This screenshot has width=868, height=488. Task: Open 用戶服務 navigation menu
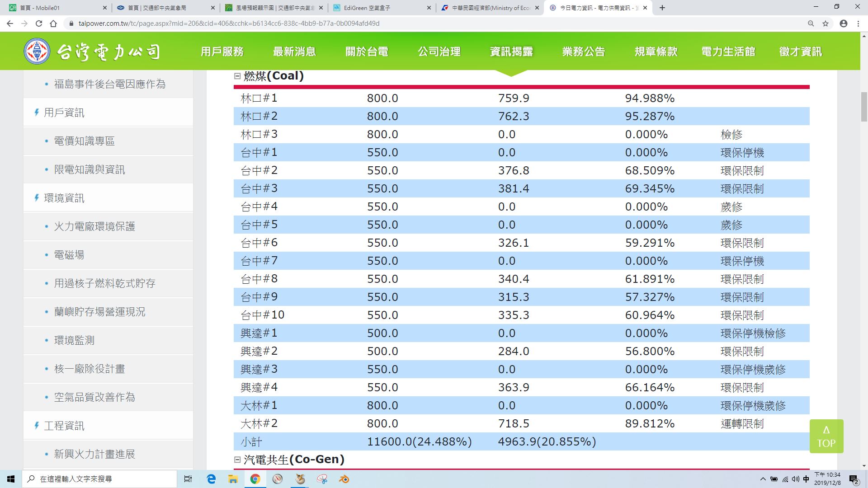pos(222,52)
